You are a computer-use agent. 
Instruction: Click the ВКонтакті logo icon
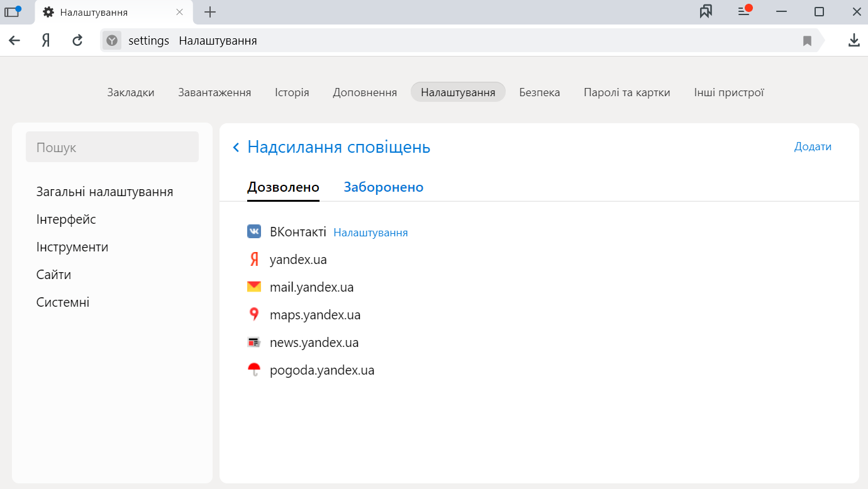point(254,232)
